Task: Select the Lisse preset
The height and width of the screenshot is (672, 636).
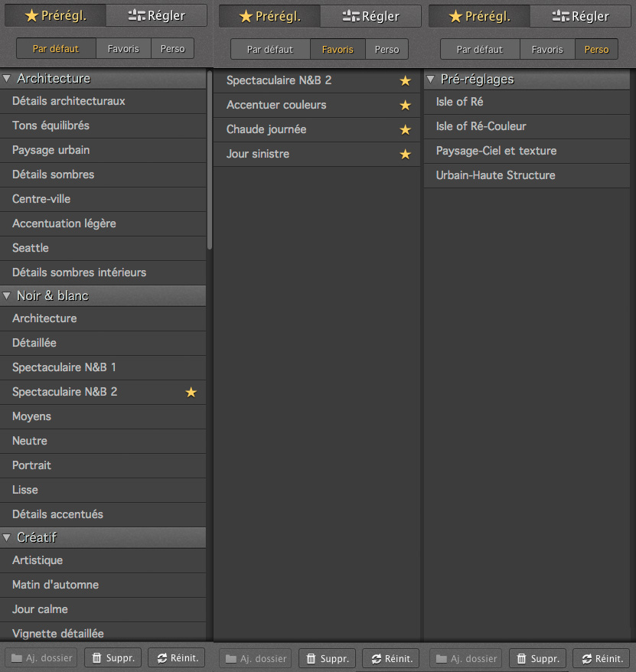Action: click(103, 489)
